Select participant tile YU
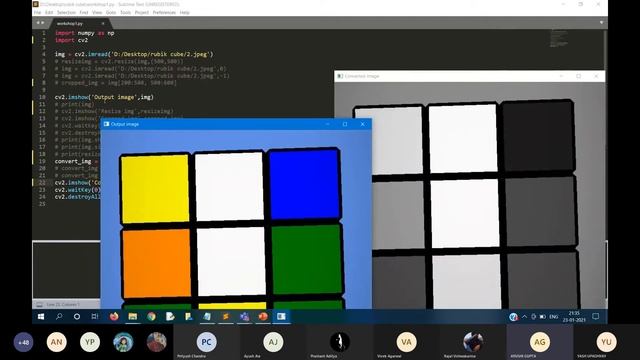The height and width of the screenshot is (360, 640). (x=606, y=342)
